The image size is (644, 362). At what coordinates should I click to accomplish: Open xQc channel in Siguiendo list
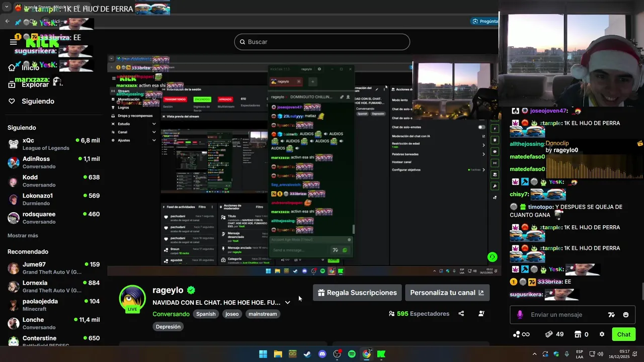point(54,144)
